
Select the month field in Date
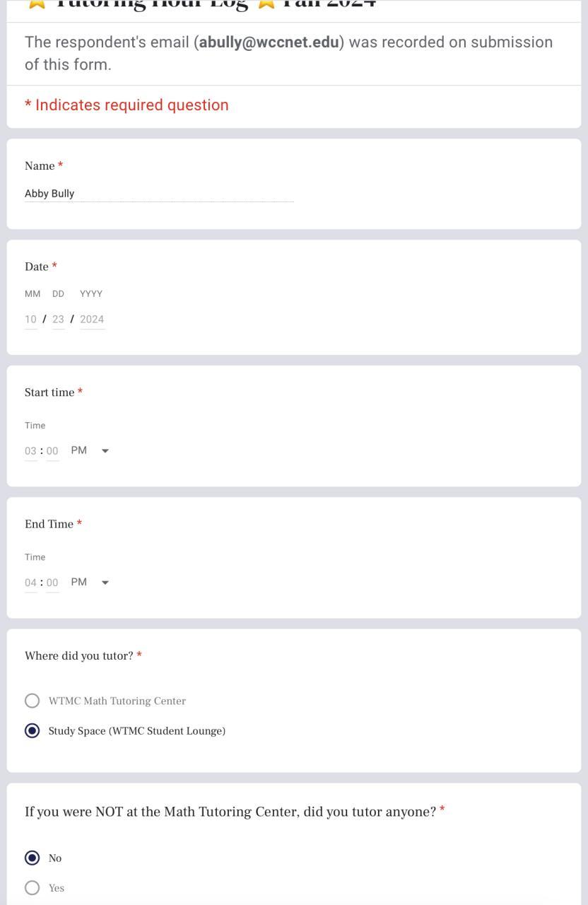[30, 320]
